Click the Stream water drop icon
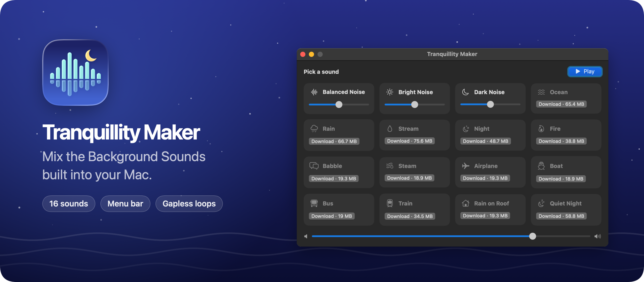This screenshot has width=644, height=282. 390,129
